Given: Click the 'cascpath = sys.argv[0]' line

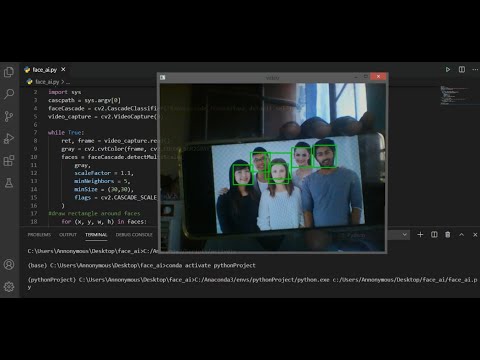Looking at the screenshot, I should coord(84,100).
